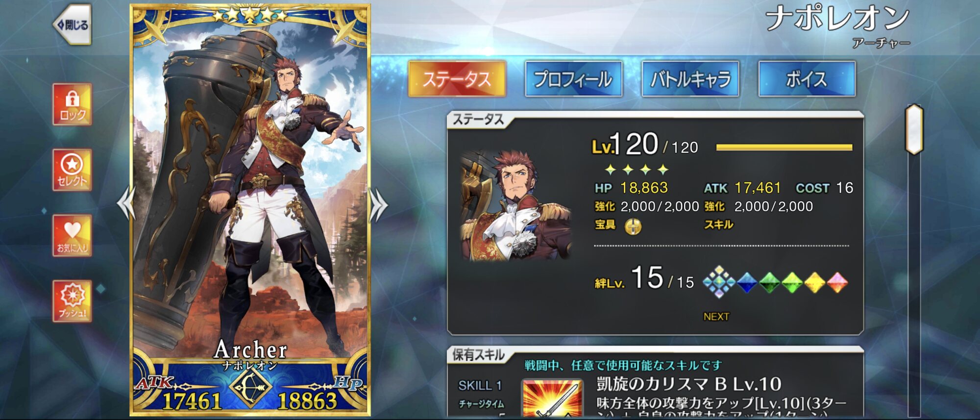Open the バトルキャラ tab
The width and height of the screenshot is (980, 420).
coord(690,79)
